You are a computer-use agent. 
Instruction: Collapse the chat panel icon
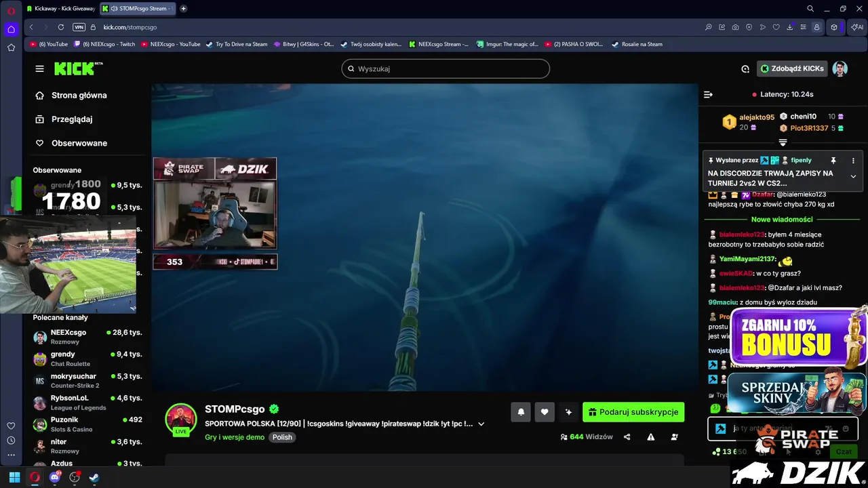tap(708, 94)
